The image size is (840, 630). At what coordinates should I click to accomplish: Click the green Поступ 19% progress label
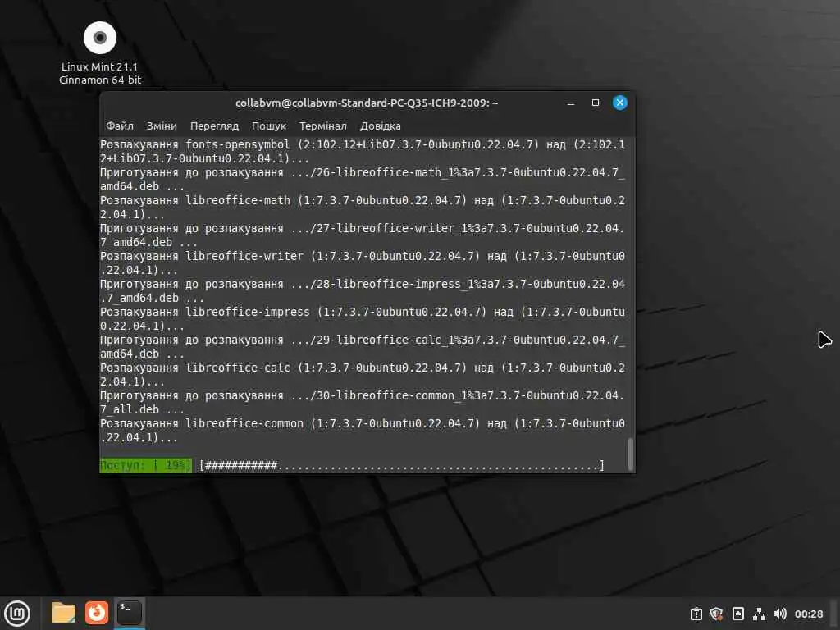(x=146, y=465)
